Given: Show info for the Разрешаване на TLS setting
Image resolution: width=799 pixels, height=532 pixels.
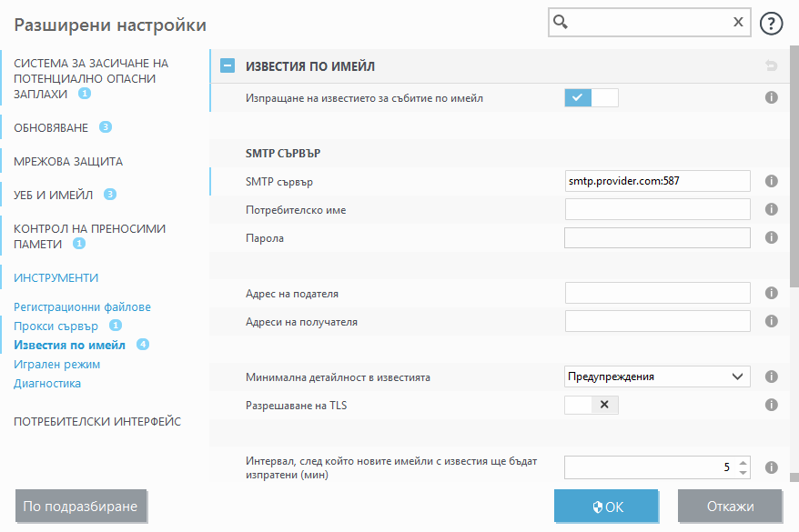Looking at the screenshot, I should tap(771, 405).
